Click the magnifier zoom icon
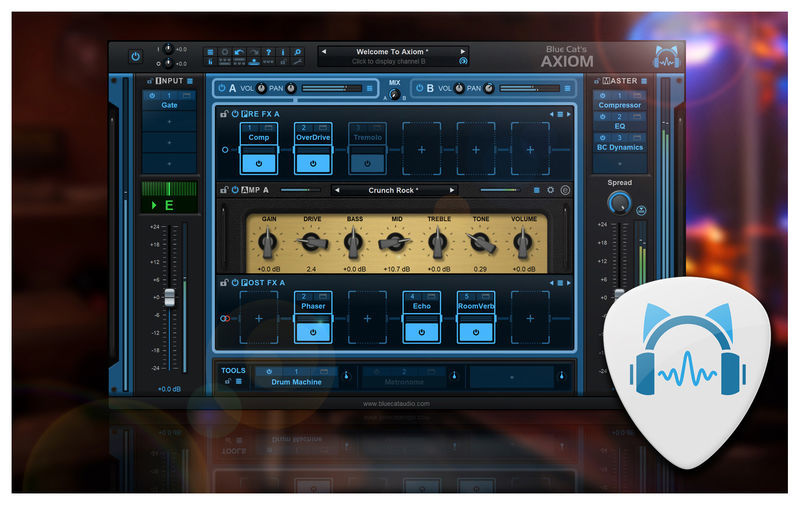800x506 pixels. (297, 52)
